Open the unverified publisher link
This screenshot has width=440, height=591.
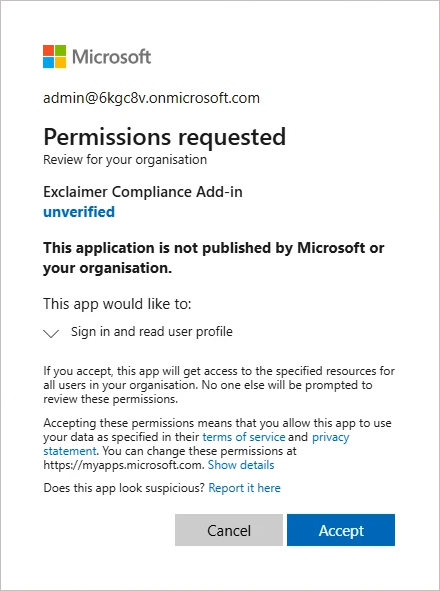pos(79,212)
